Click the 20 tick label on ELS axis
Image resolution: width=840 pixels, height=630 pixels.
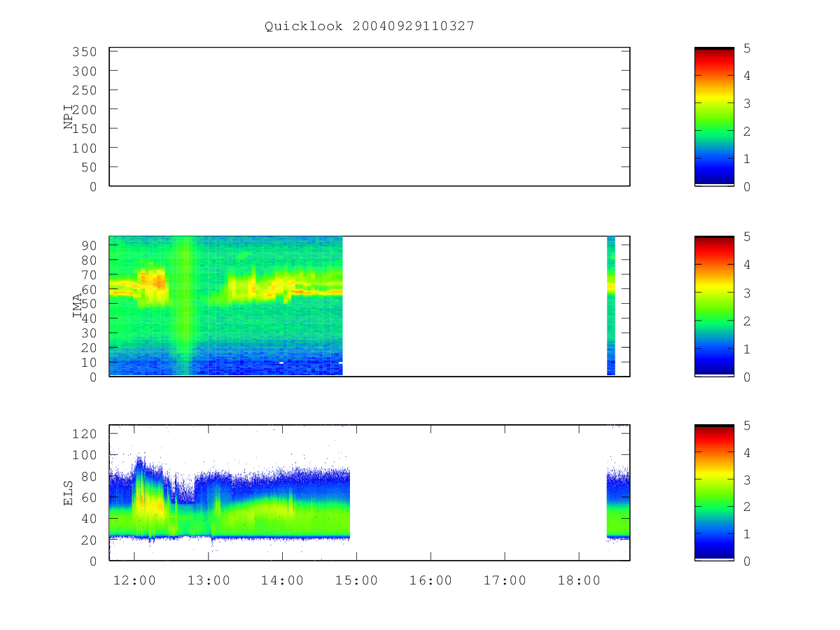click(89, 540)
